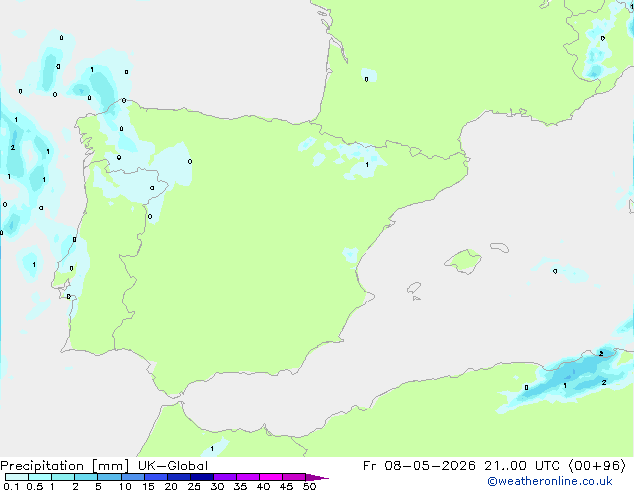Click the '[mm]' unit label
This screenshot has width=634, height=490.
point(110,466)
